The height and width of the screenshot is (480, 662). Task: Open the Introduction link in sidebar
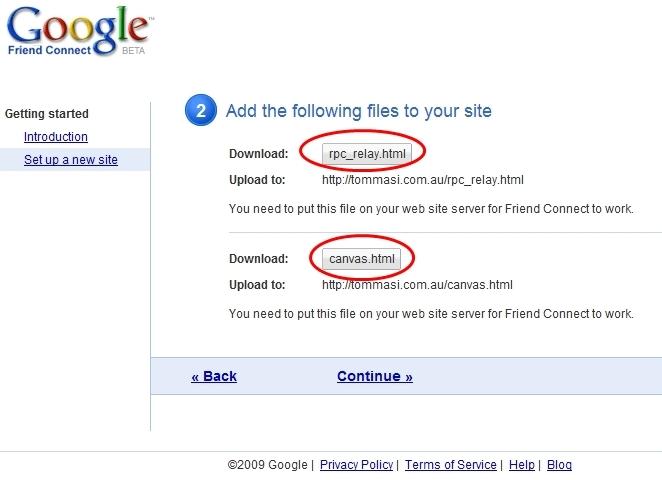56,137
